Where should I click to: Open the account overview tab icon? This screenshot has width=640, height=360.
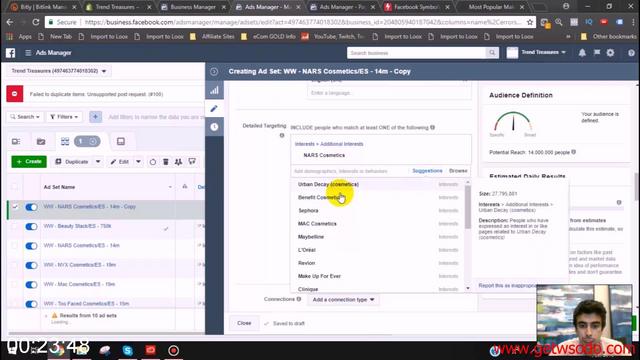pos(16,142)
